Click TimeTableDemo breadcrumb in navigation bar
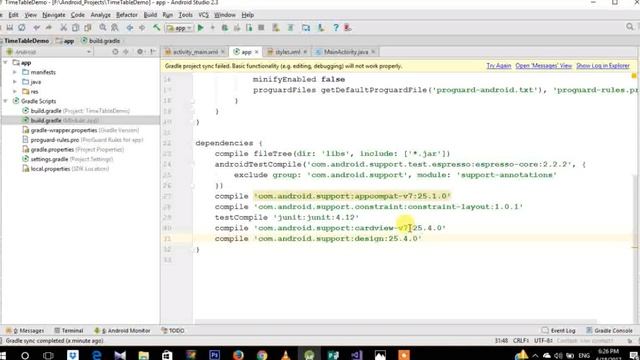This screenshot has width=640, height=360. click(27, 41)
